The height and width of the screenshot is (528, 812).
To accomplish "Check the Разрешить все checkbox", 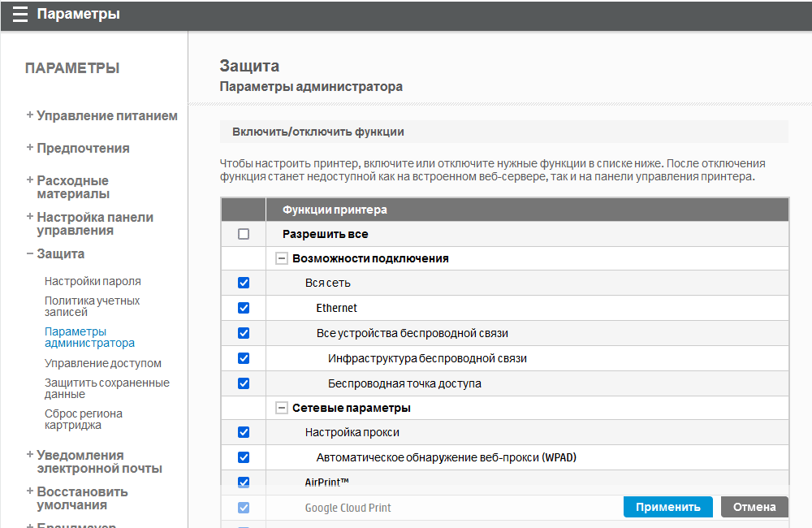I will [x=244, y=234].
